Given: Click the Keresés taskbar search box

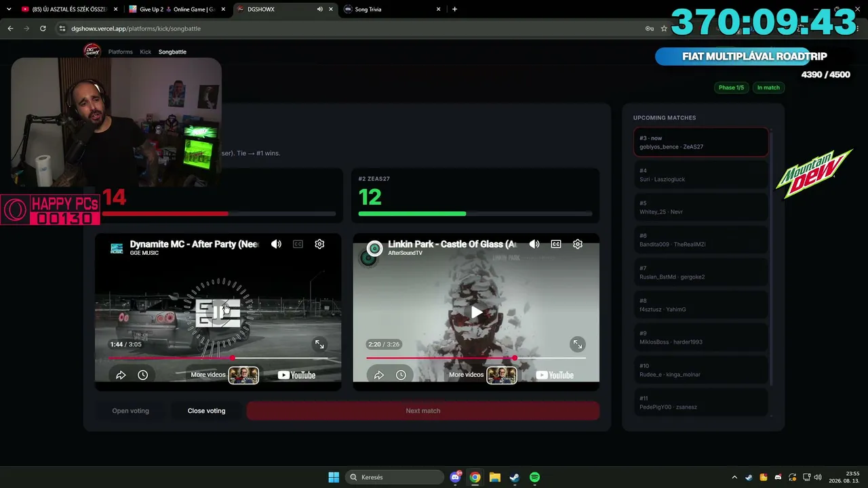Looking at the screenshot, I should point(394,477).
